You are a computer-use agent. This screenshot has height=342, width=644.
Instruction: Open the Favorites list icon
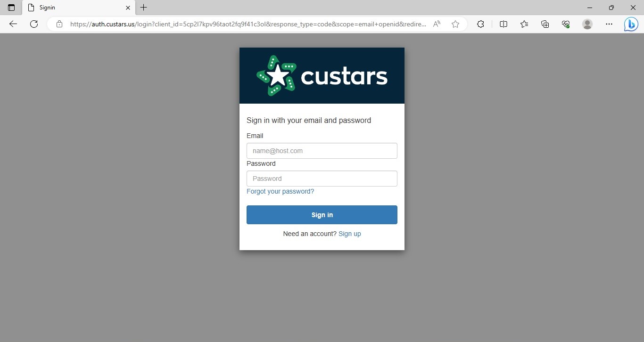point(524,24)
